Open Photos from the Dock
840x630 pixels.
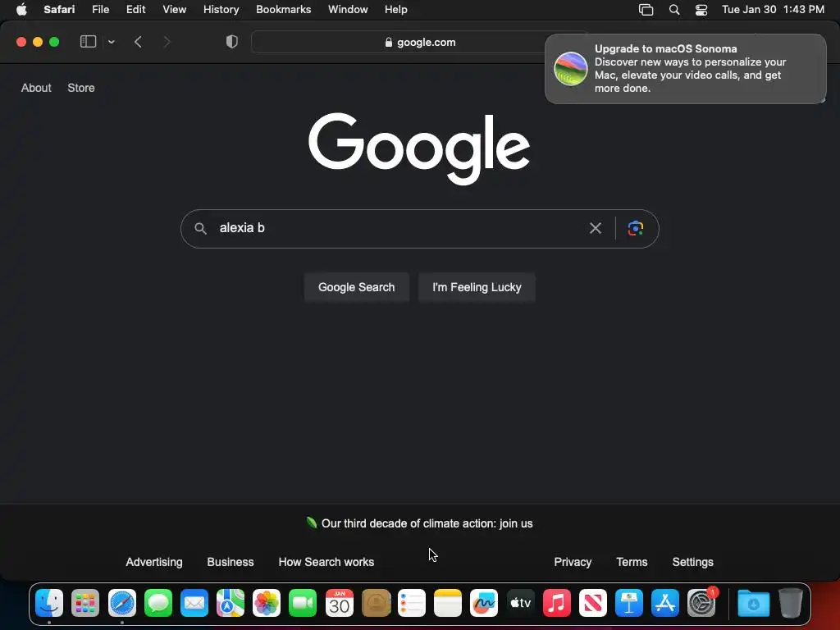pyautogui.click(x=267, y=604)
